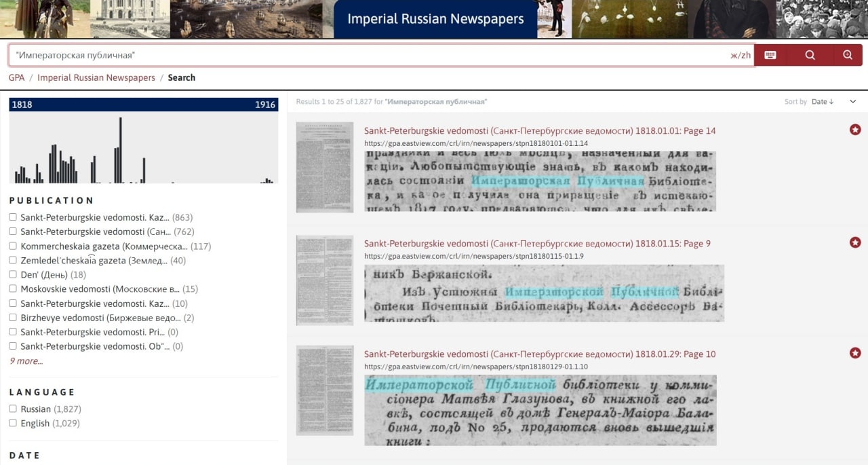
Task: Check Den' (День) (18) filter
Action: pos(13,274)
